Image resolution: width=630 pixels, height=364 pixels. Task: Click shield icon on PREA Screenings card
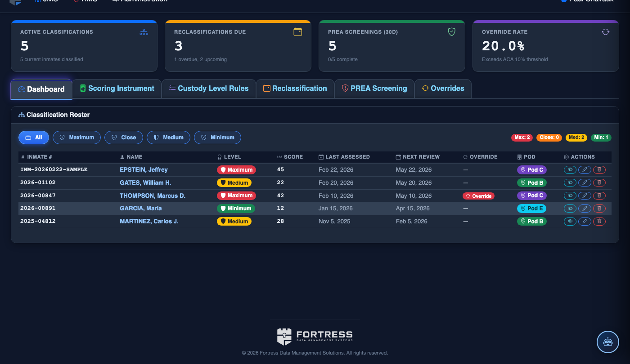452,32
